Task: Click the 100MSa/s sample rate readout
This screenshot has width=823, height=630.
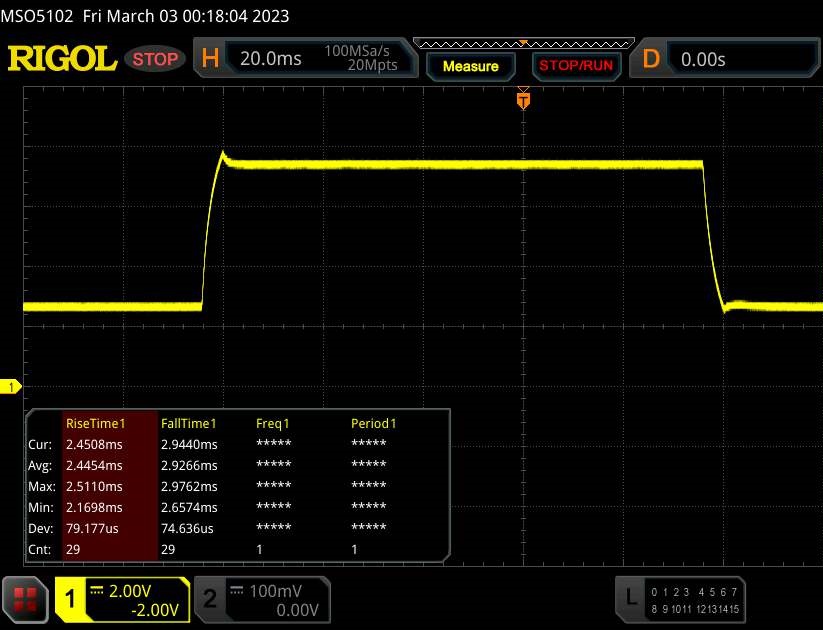Action: tap(357, 51)
